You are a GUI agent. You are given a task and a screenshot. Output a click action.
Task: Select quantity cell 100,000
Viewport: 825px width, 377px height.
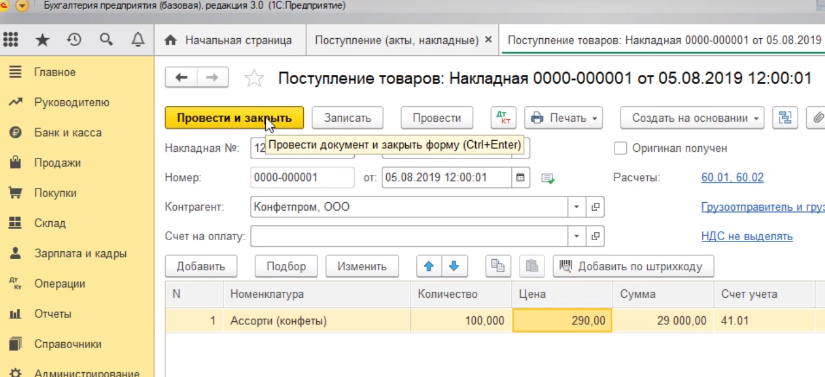point(461,321)
